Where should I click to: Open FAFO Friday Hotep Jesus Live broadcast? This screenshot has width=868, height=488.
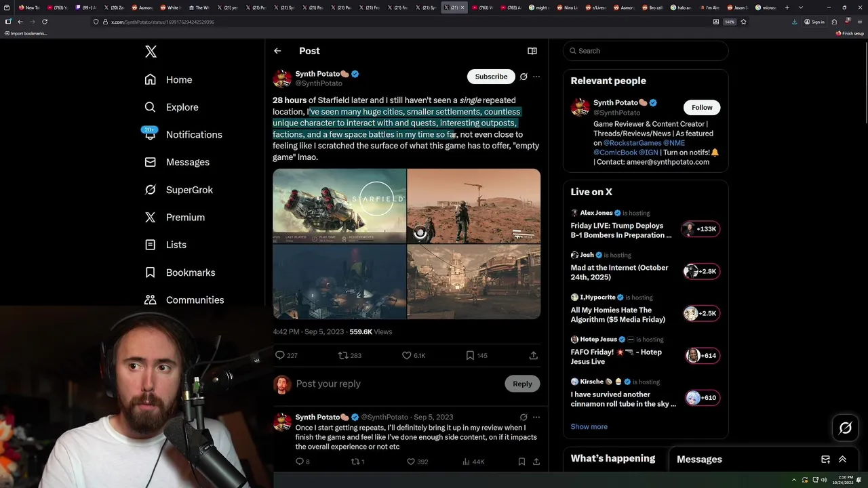click(645, 351)
